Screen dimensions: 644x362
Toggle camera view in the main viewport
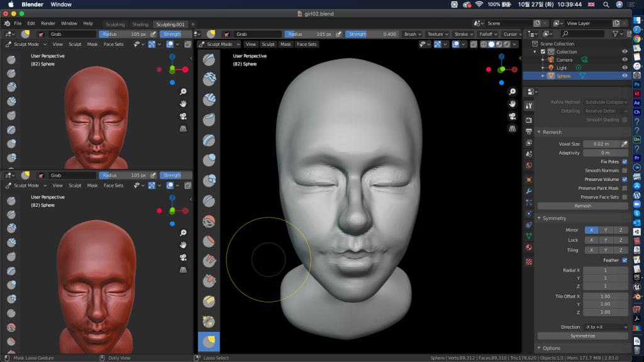(513, 116)
